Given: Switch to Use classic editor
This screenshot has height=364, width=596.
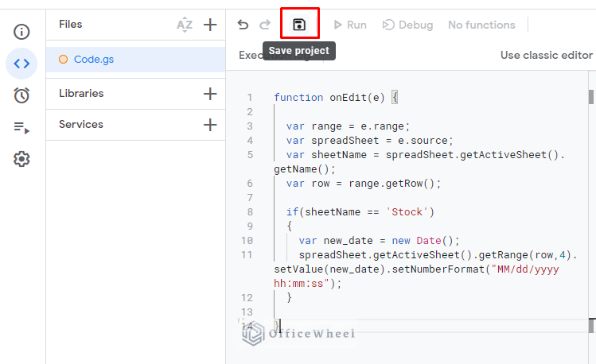Looking at the screenshot, I should click(547, 55).
